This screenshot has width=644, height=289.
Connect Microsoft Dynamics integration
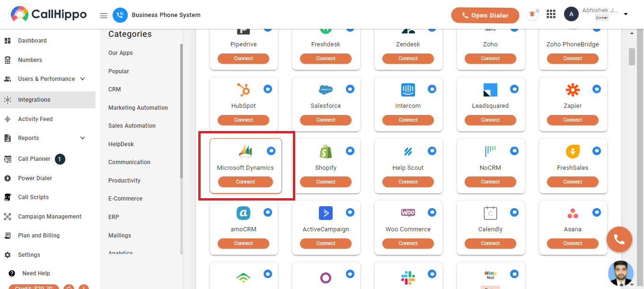tap(245, 182)
